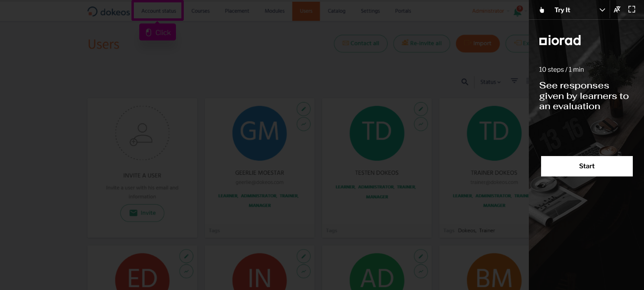Click the iorad translate language icon
644x290 pixels.
click(x=617, y=10)
